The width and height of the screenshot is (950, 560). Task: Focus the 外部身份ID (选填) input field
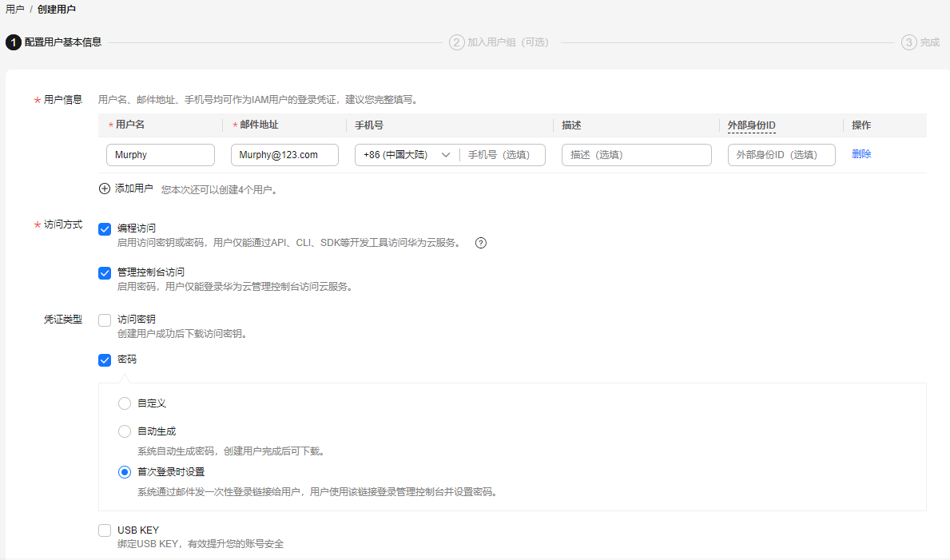[781, 155]
